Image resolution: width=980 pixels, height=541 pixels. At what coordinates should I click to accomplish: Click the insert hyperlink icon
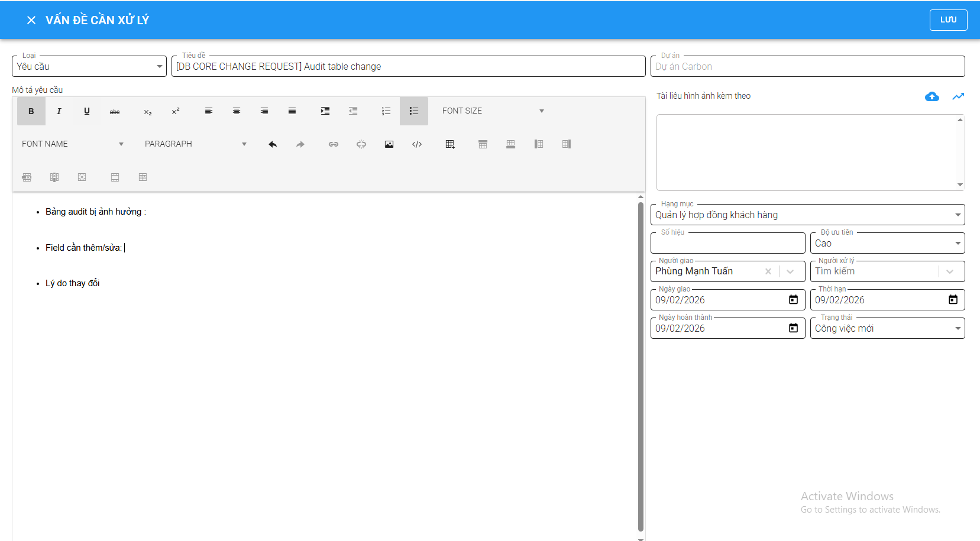334,144
